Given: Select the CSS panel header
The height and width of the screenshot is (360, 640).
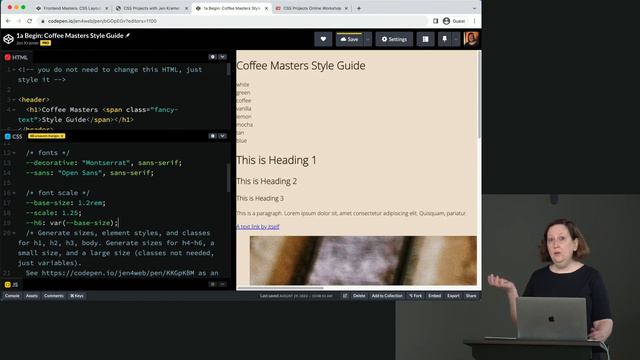Looking at the screenshot, I should tap(13, 136).
